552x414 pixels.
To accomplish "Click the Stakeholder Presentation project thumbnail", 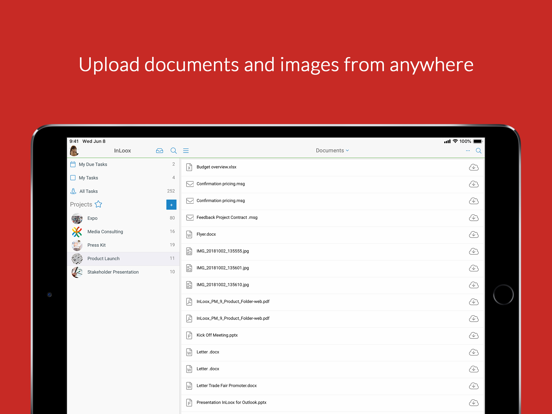I will (77, 272).
